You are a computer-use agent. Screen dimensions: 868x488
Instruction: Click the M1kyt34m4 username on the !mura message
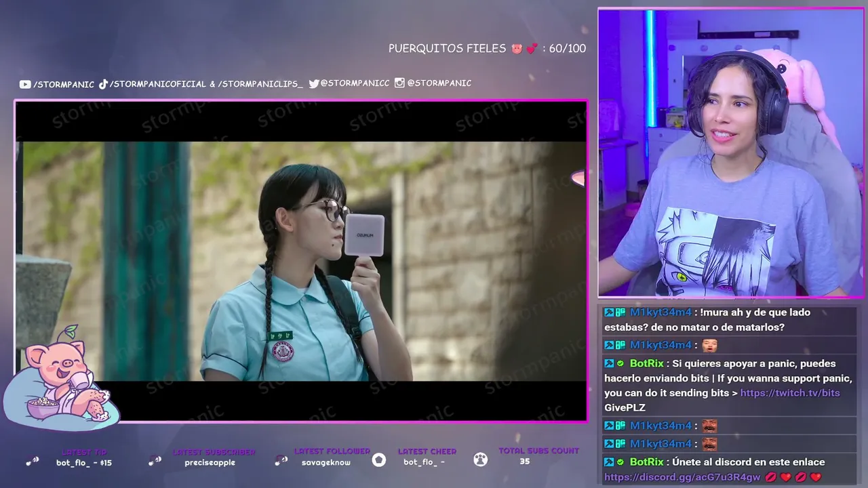coord(660,312)
